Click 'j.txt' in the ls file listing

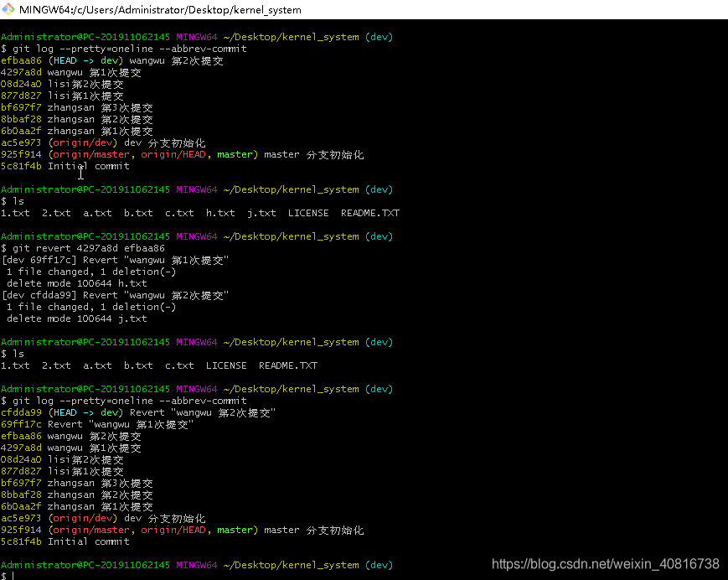(261, 213)
